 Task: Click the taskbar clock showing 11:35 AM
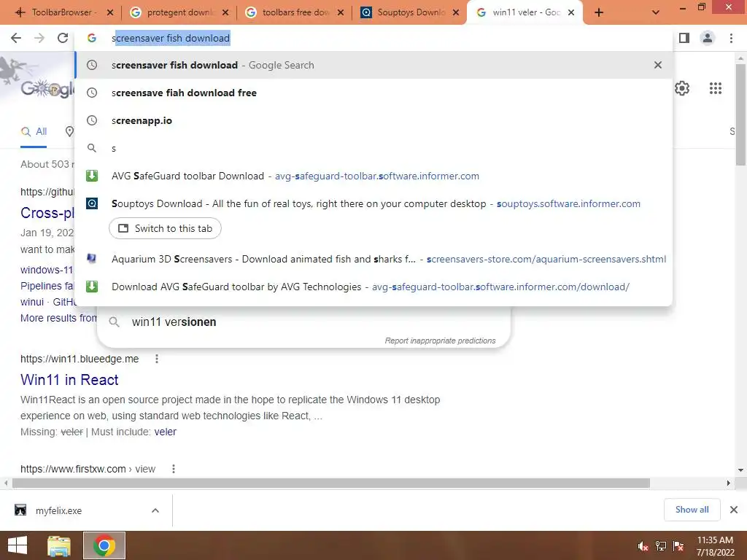(x=715, y=546)
